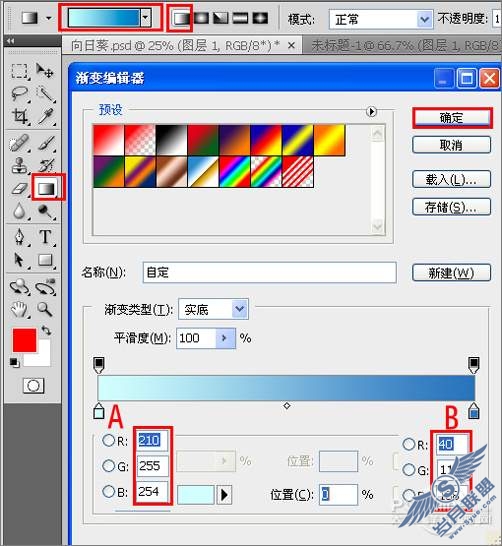Select the Zoom tool

[x=45, y=309]
